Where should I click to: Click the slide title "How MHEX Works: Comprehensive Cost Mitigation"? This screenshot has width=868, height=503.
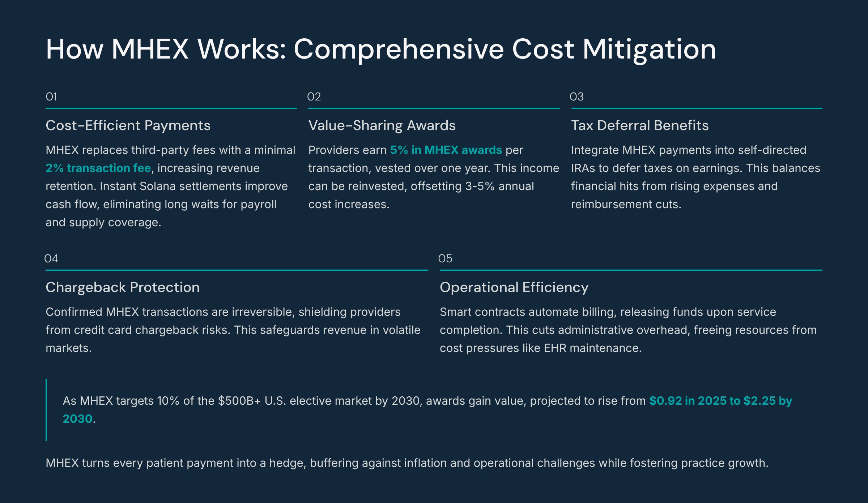click(x=381, y=49)
